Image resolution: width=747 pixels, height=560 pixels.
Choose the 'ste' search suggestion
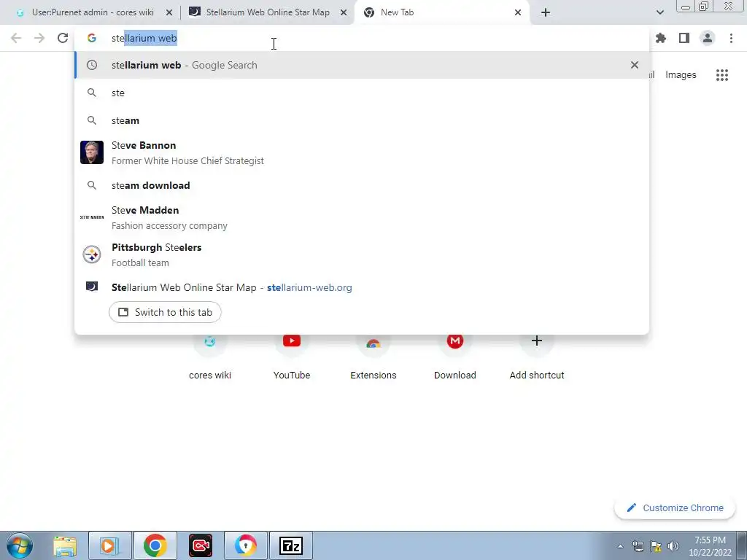click(362, 93)
